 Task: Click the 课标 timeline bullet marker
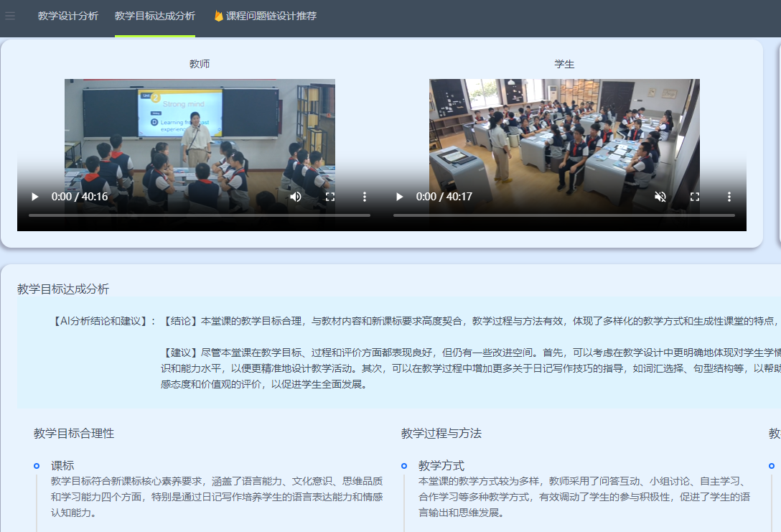pyautogui.click(x=37, y=466)
